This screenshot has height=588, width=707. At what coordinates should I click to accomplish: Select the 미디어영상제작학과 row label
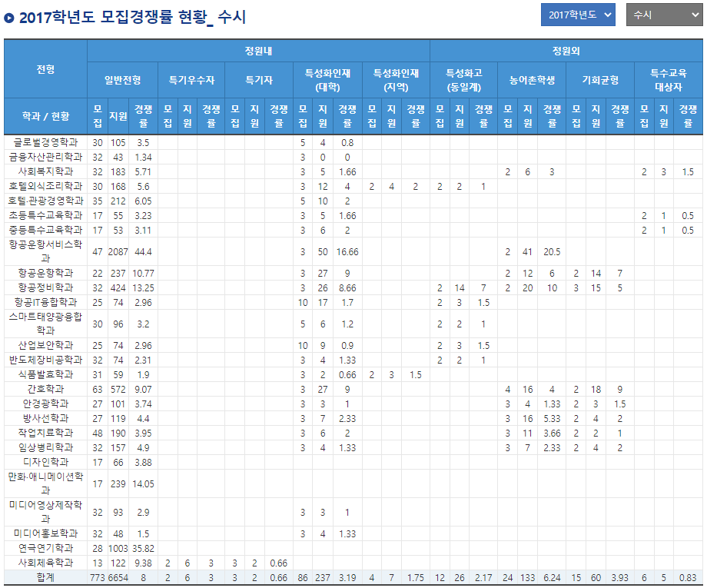(45, 512)
